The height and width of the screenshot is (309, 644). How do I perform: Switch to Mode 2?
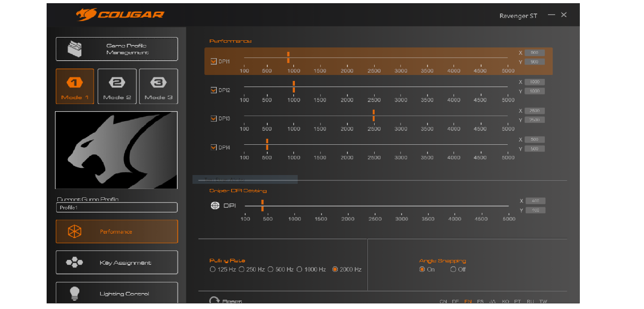click(x=117, y=87)
